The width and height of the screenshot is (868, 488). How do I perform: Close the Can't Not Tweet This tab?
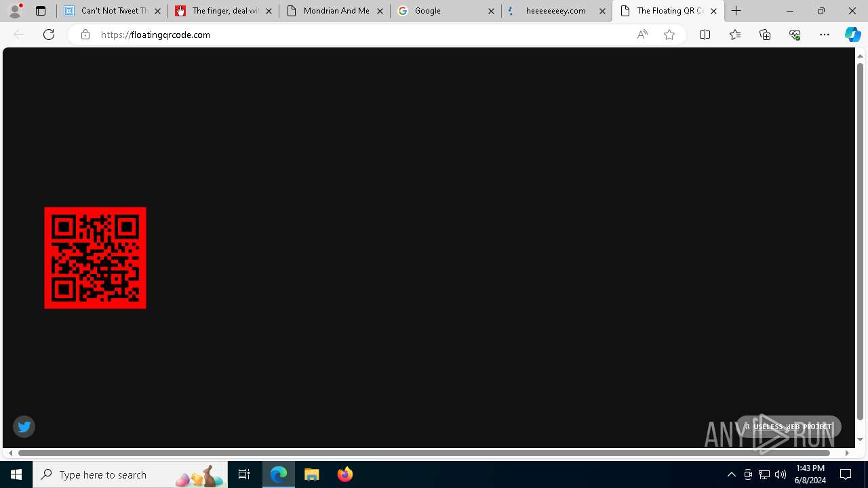[x=157, y=11]
